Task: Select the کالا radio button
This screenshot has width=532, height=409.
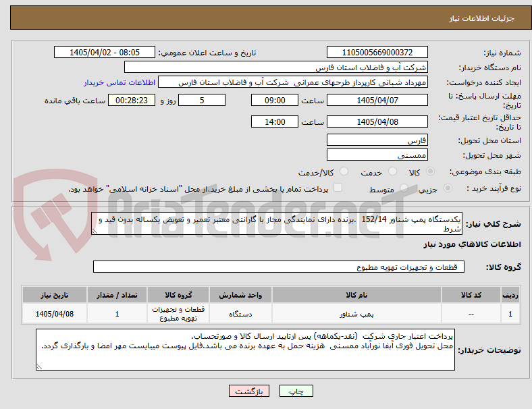Action: click(x=430, y=171)
